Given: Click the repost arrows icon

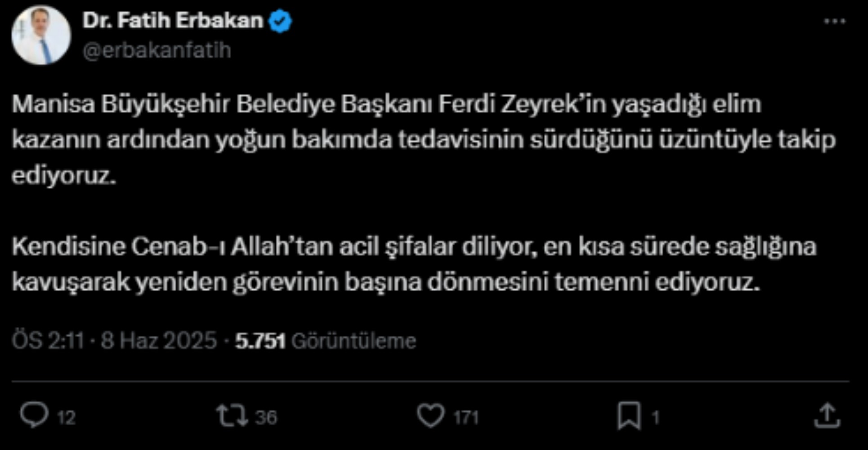Looking at the screenshot, I should (232, 415).
